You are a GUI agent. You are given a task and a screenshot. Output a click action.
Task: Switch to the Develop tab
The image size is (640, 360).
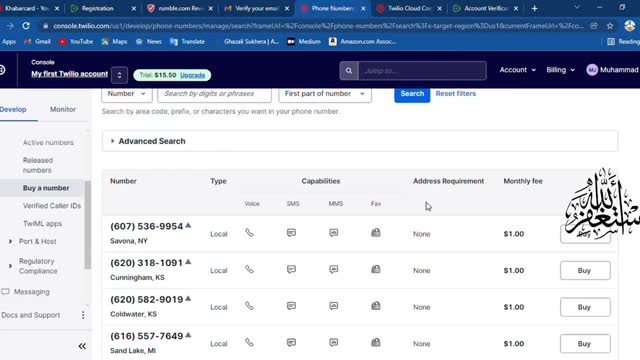[13, 109]
